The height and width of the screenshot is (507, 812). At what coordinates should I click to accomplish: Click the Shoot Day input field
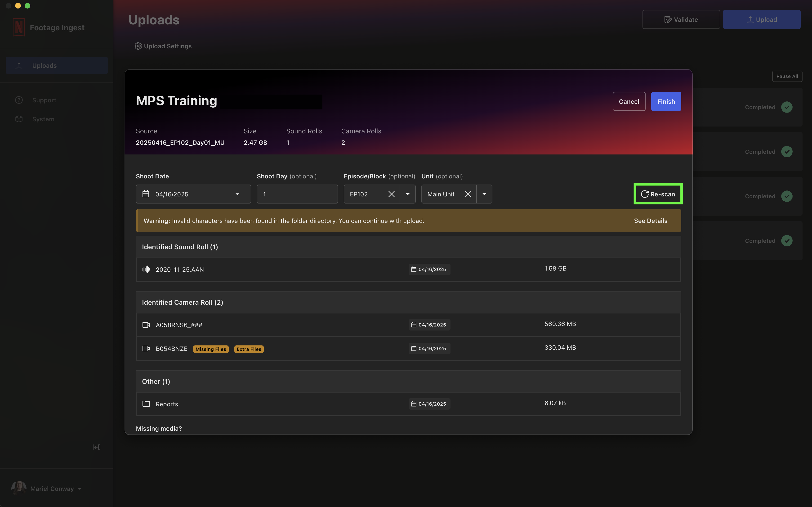[x=297, y=194]
